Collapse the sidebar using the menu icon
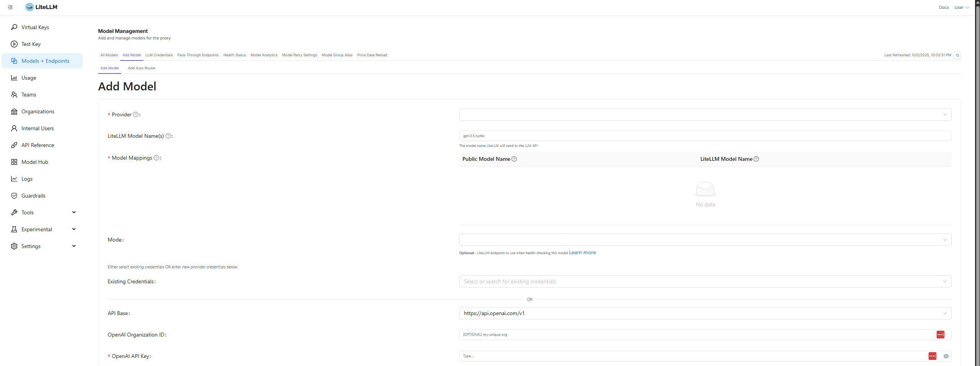Viewport: 980px width, 366px height. tap(10, 7)
